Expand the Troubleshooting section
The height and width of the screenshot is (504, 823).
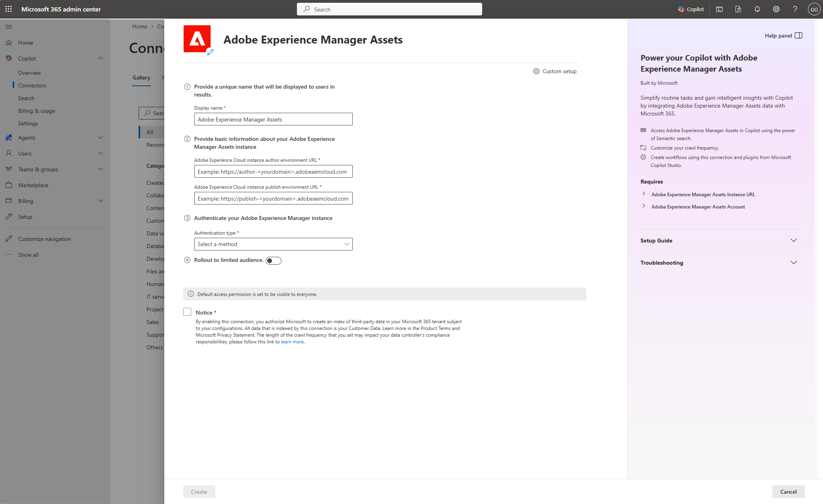click(x=718, y=263)
